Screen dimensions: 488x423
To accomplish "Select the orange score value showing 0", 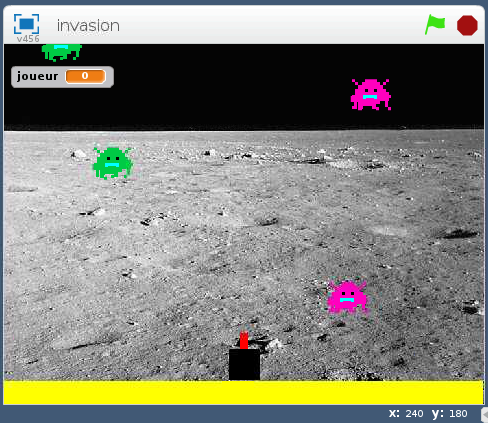I will tap(86, 76).
